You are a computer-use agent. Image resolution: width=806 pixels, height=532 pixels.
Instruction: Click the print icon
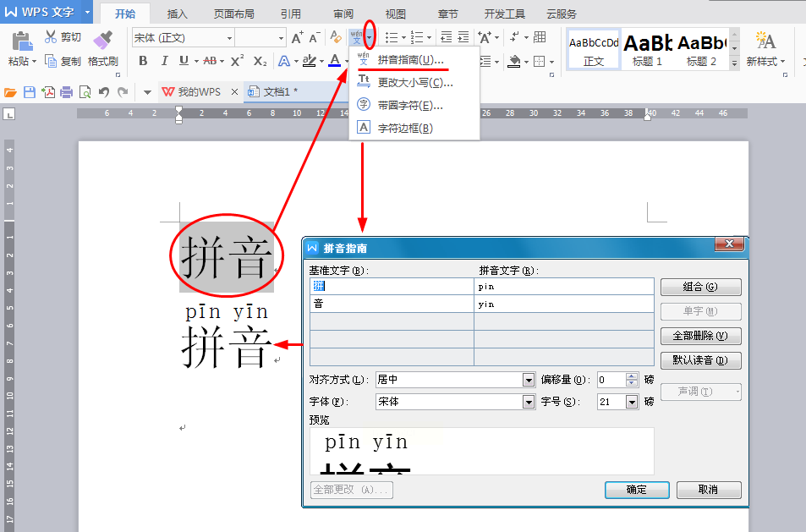(x=66, y=92)
